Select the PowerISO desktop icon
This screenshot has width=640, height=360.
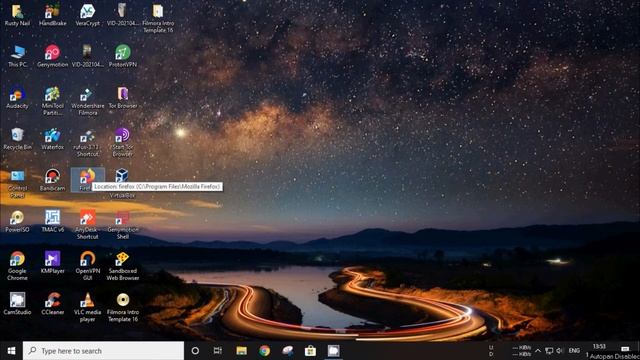pyautogui.click(x=17, y=221)
